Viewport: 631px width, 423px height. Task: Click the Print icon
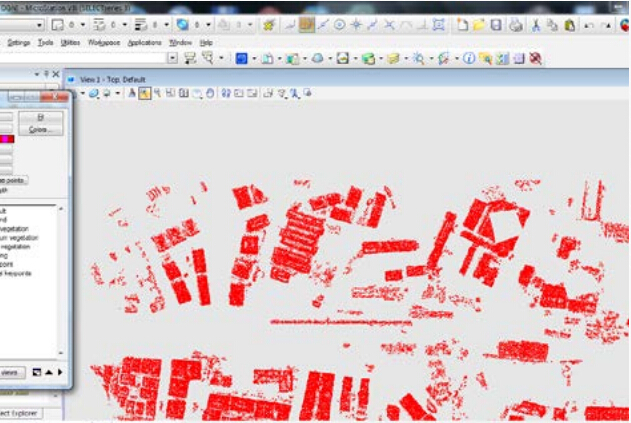513,24
